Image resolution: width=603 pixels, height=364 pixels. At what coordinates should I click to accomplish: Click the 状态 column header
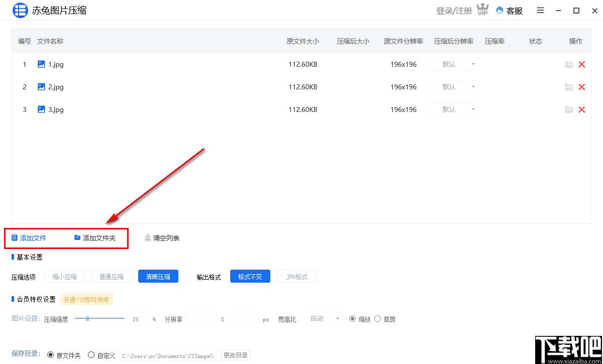[536, 41]
